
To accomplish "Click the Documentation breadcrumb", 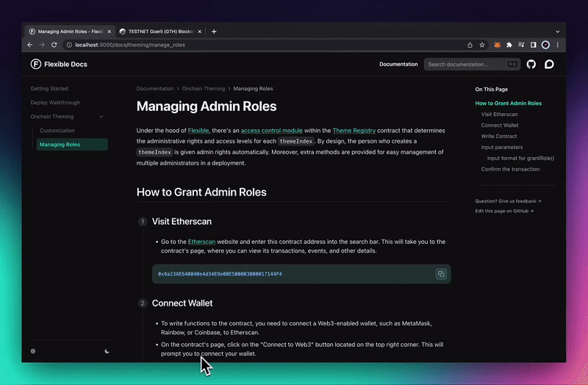I will (155, 88).
